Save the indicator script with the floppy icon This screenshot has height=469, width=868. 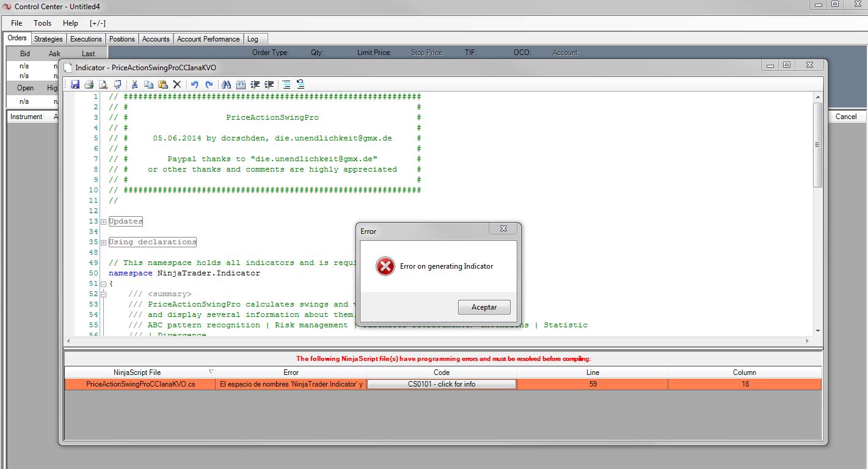point(75,84)
